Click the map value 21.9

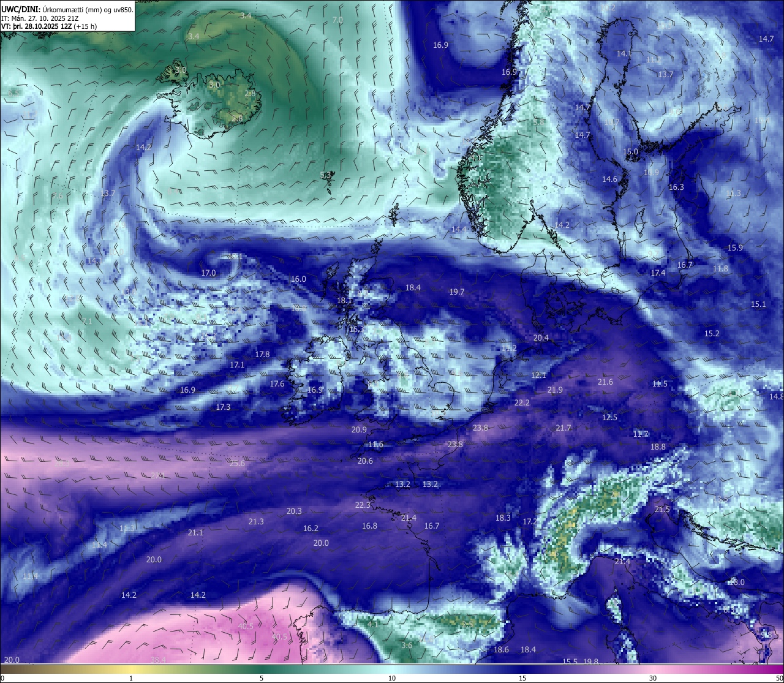[x=555, y=390]
